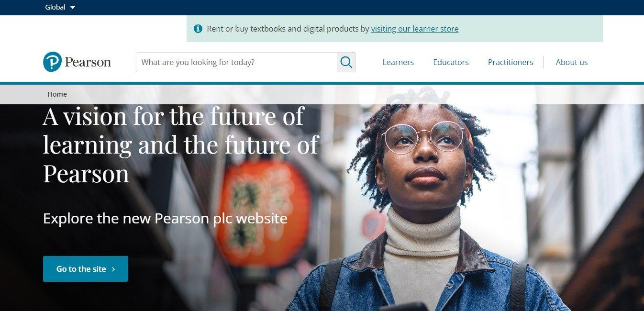Follow the visiting our learner store link
644x311 pixels.
414,29
